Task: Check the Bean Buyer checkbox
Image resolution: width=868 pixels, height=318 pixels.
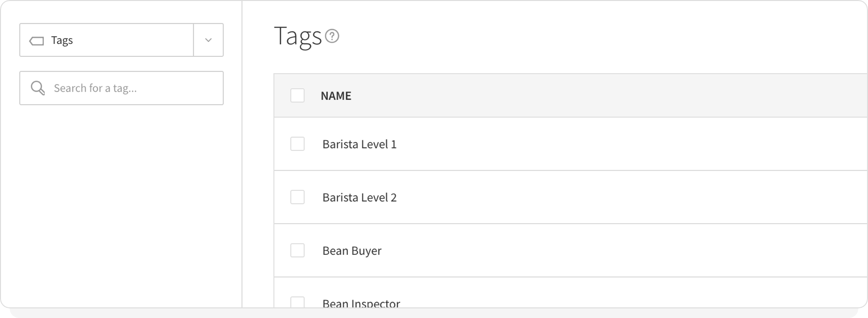Action: (x=297, y=250)
